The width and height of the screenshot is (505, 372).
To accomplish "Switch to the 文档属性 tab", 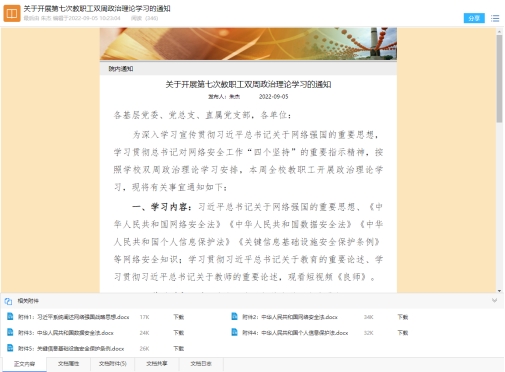I will click(x=69, y=364).
